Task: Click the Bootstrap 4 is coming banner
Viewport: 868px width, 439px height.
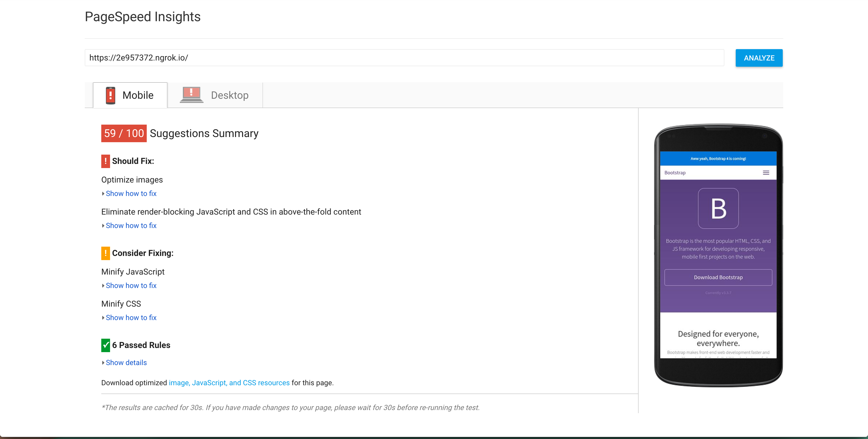Action: [x=718, y=159]
